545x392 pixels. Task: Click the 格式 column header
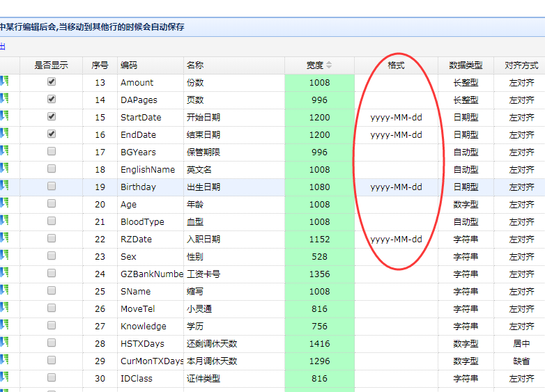[x=396, y=65]
